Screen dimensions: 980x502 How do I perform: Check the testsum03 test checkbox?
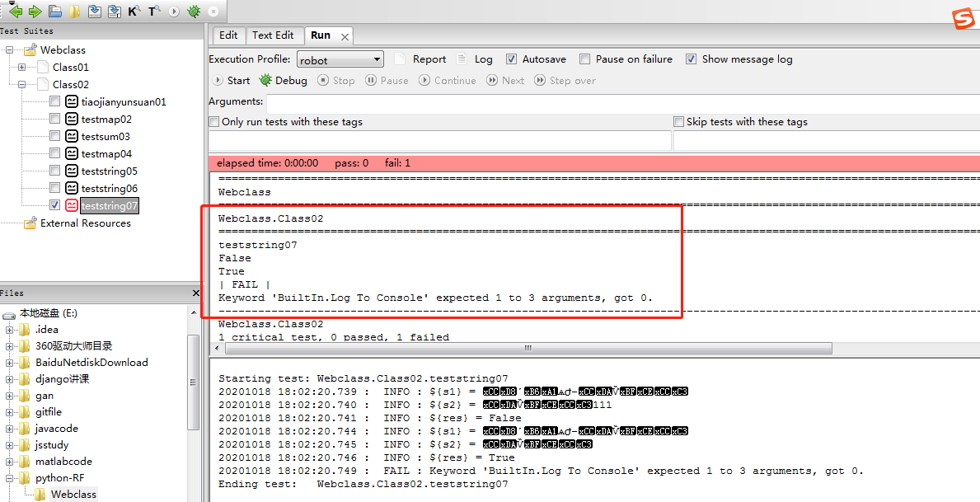pyautogui.click(x=55, y=136)
